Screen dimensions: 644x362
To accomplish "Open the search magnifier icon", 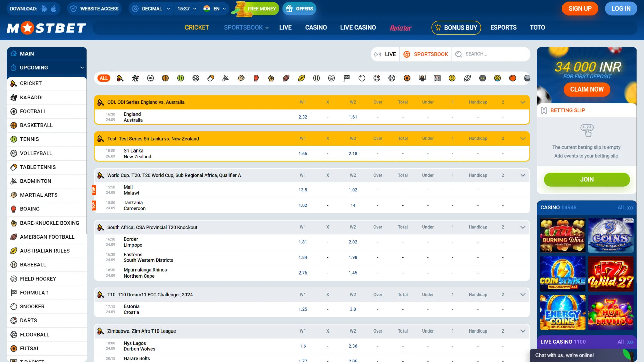I will 459,54.
